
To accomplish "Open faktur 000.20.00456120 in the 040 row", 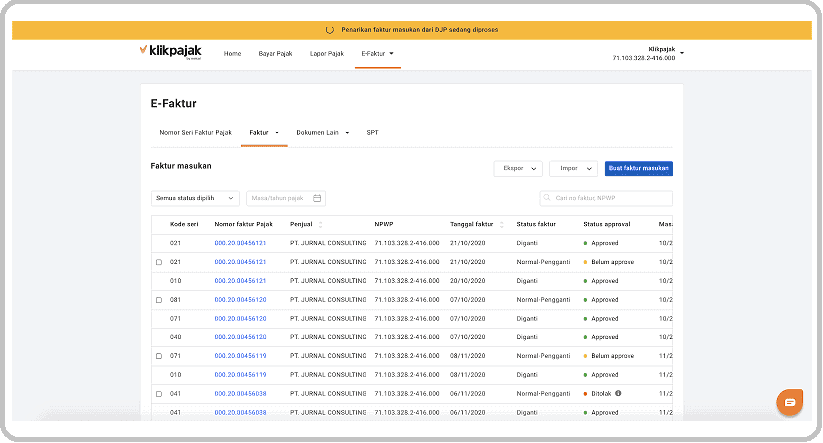I will pos(240,337).
